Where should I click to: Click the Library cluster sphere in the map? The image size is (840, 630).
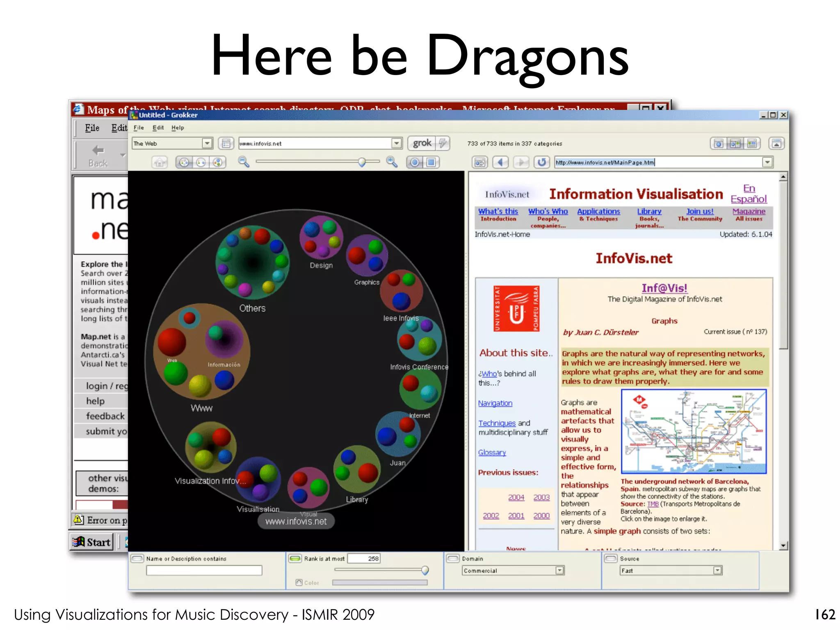tap(357, 469)
